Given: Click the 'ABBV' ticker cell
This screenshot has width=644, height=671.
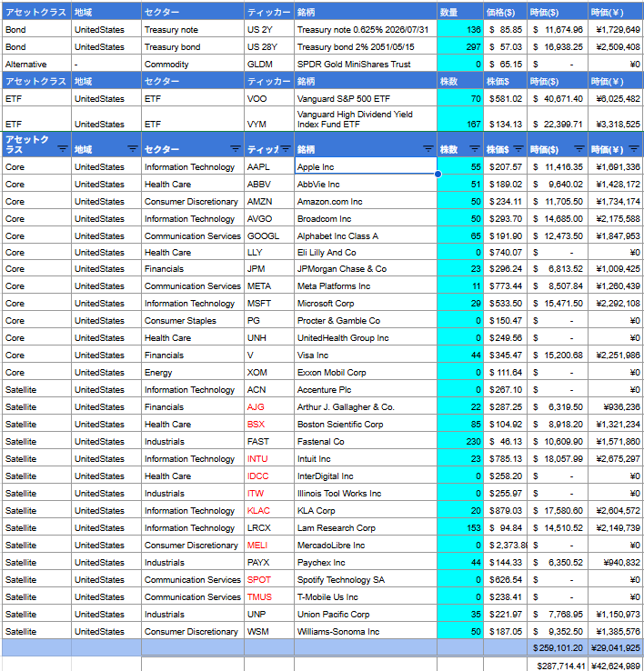Looking at the screenshot, I should [x=269, y=184].
